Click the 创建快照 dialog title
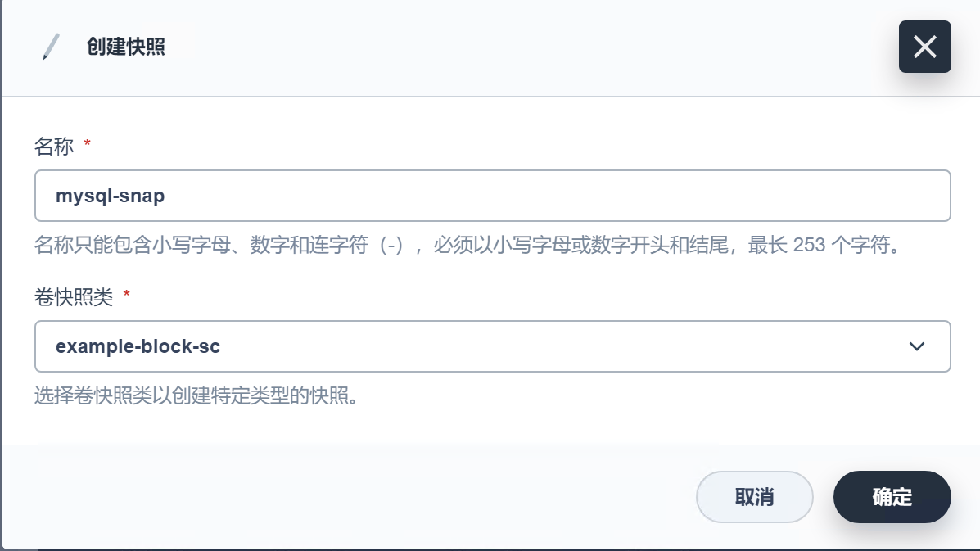980x551 pixels. pos(126,47)
